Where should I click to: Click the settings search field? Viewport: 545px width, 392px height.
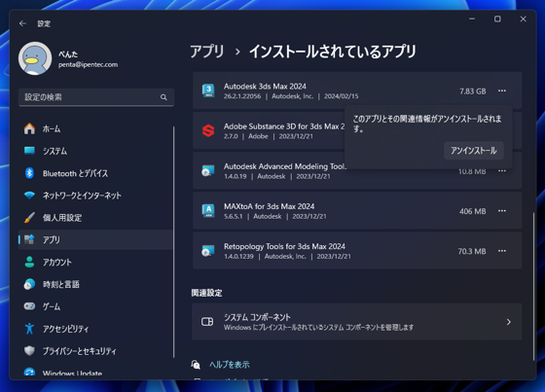pos(96,97)
